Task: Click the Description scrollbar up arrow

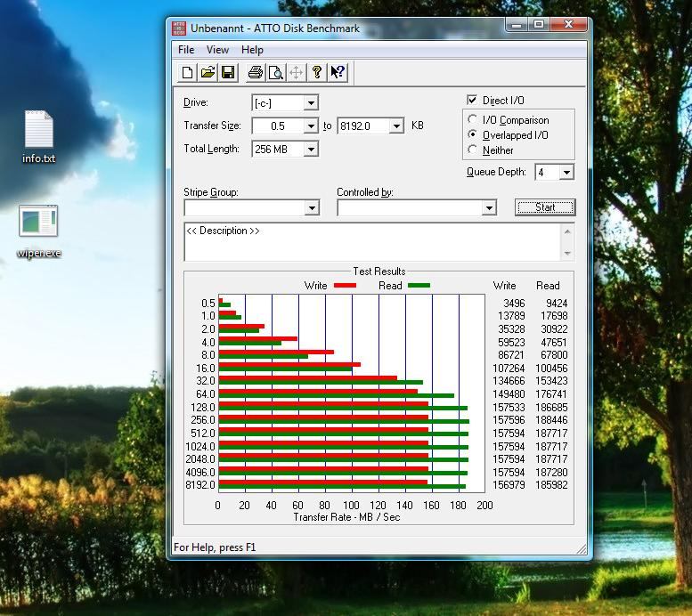Action: [567, 232]
